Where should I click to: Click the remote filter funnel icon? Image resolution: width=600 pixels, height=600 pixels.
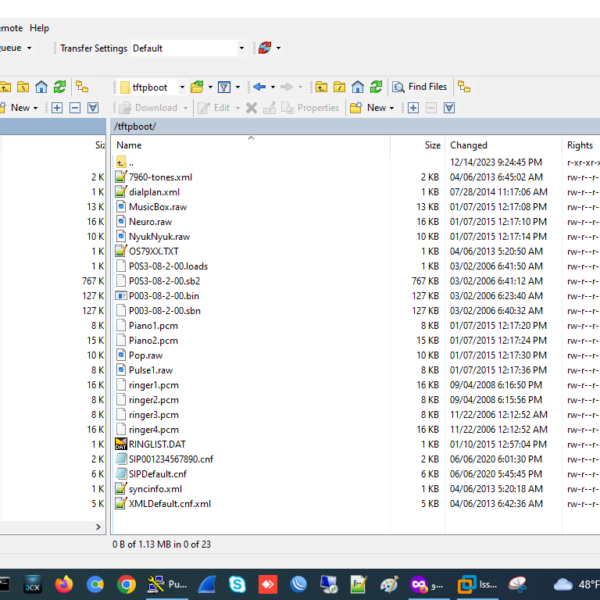(225, 87)
